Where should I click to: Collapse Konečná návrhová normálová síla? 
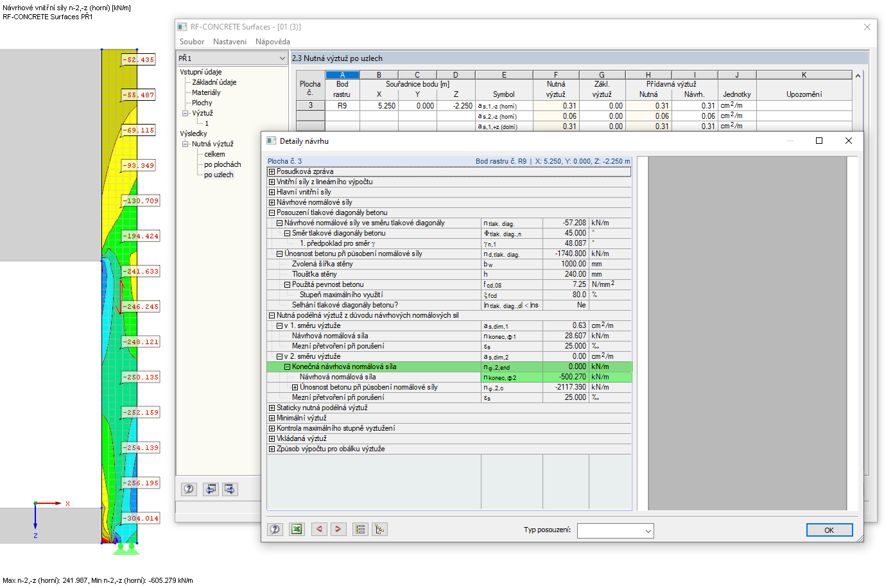(x=287, y=367)
